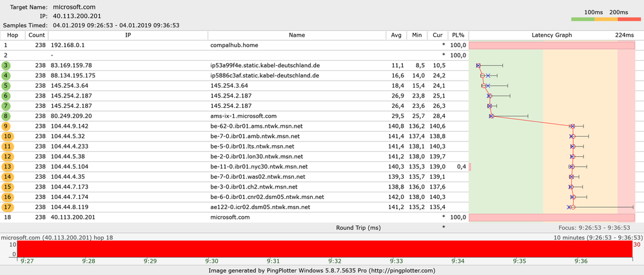644x275 pixels.
Task: Click the red hop 18 timeline graph
Action: [x=325, y=249]
